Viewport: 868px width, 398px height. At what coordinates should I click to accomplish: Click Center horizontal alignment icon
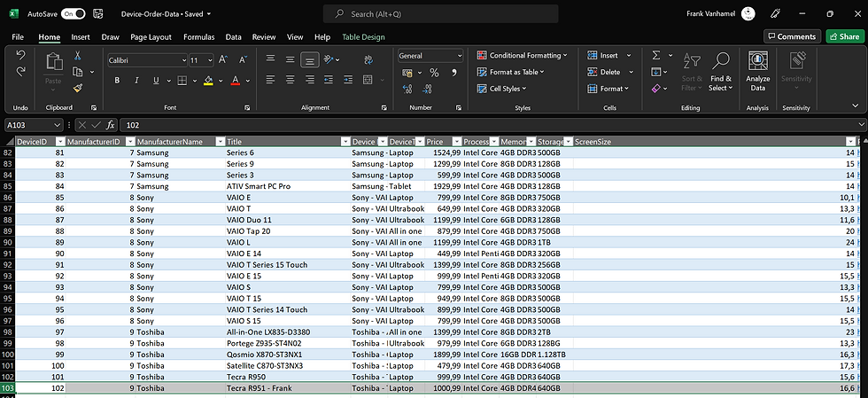[x=291, y=80]
